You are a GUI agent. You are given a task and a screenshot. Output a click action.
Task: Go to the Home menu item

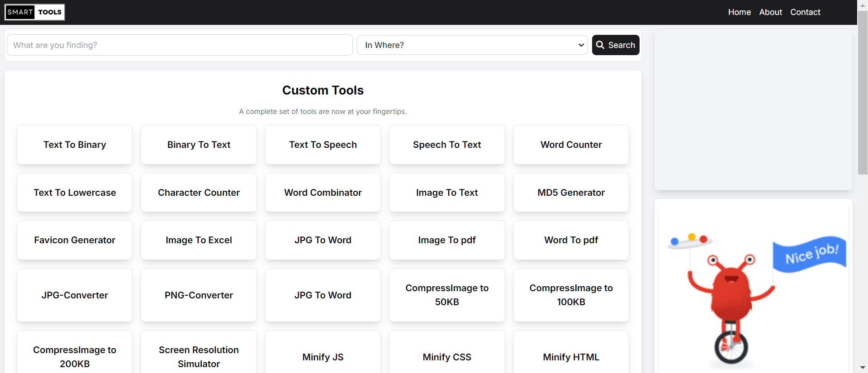740,12
